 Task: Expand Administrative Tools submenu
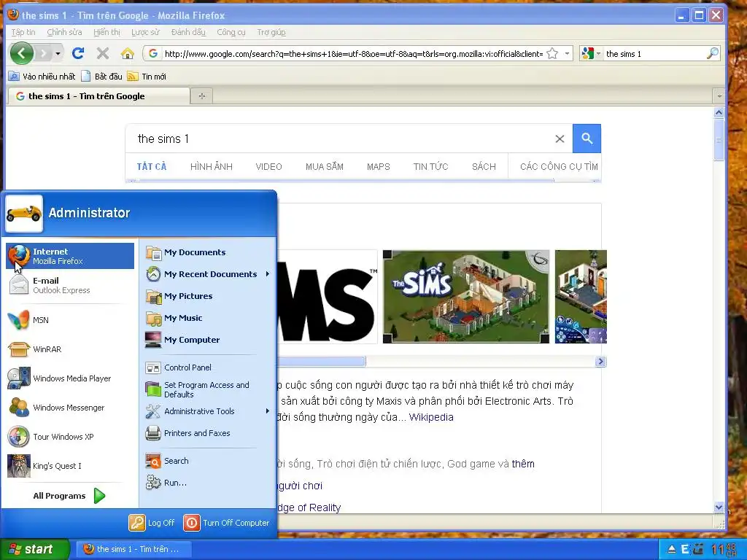pyautogui.click(x=208, y=411)
